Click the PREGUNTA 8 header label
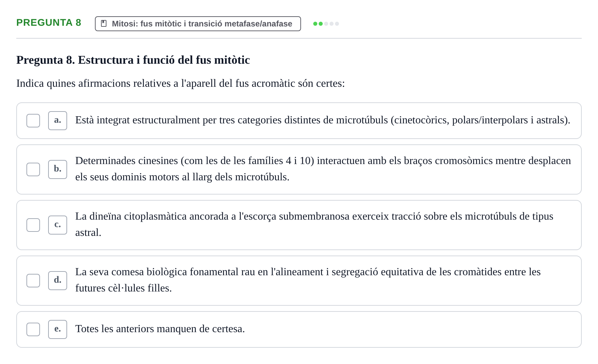The width and height of the screenshot is (598, 364). pos(49,22)
